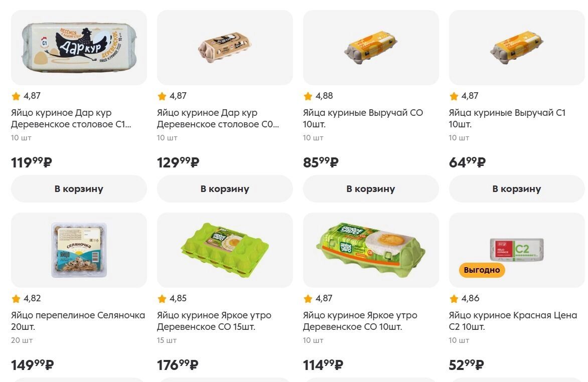Add Дар кур С1 eggs to cart

[79, 189]
